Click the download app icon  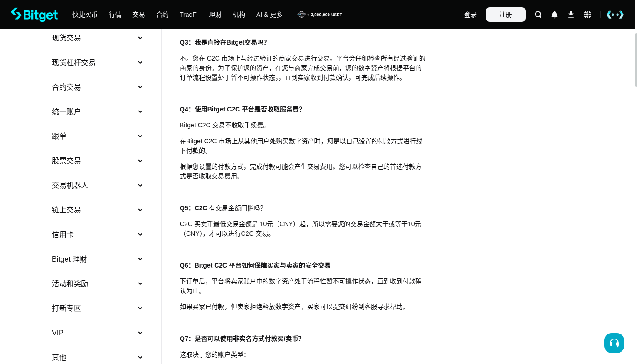tap(571, 15)
